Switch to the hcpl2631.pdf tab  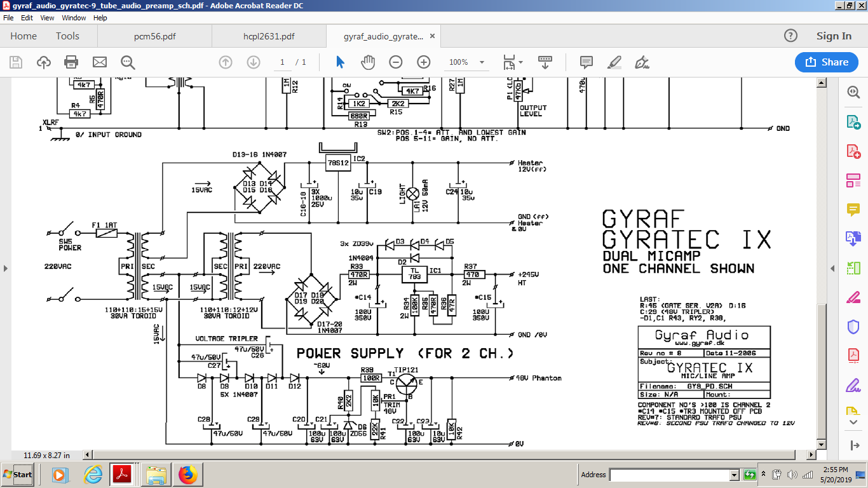(x=269, y=36)
